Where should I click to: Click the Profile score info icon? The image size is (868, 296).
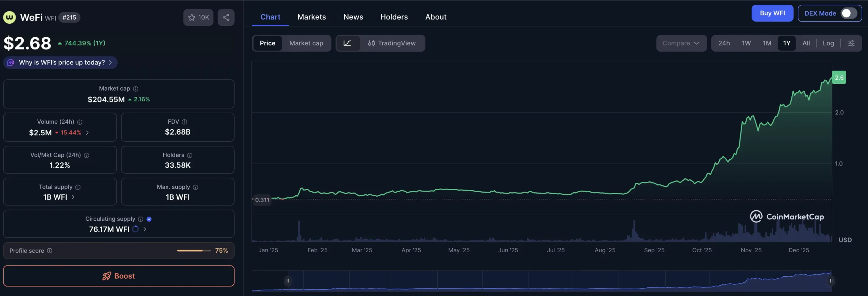(x=50, y=251)
